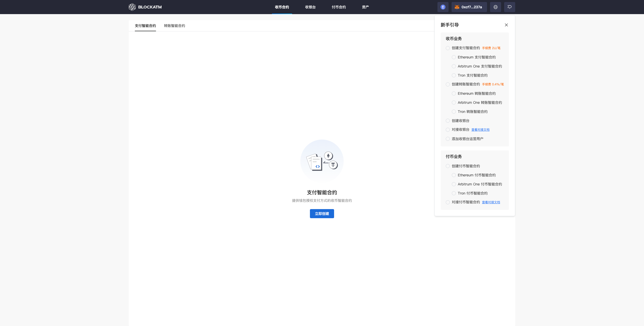
Task: Close the 新手引导 panel
Action: click(x=506, y=25)
